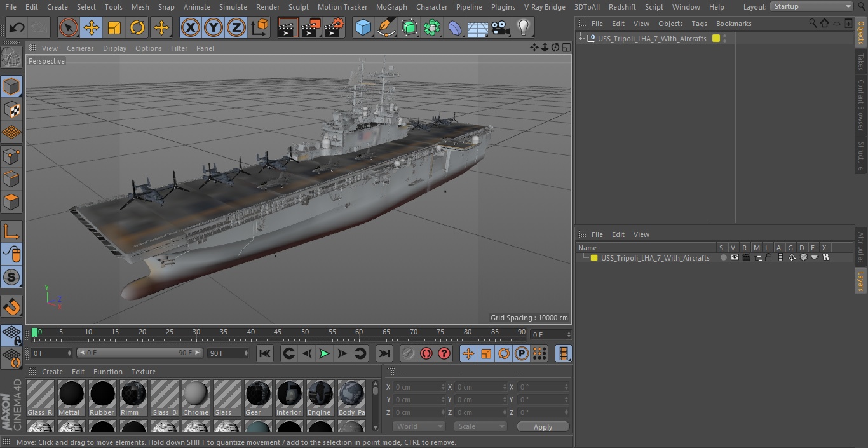868x448 pixels.
Task: Click the Undo arrow icon
Action: coord(17,27)
